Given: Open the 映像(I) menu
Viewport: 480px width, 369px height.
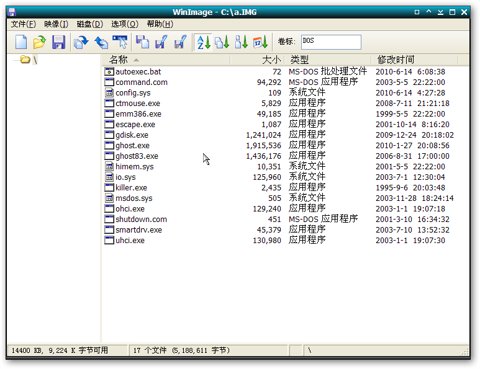Looking at the screenshot, I should 56,24.
